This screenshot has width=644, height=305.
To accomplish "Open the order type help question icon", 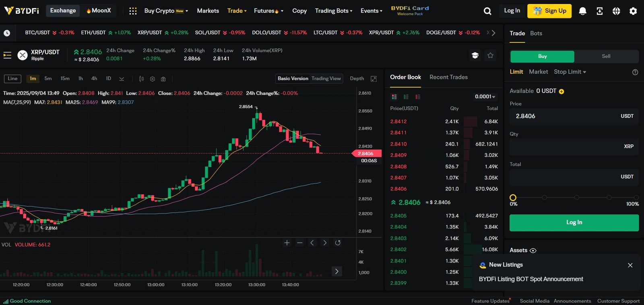I will coord(635,72).
